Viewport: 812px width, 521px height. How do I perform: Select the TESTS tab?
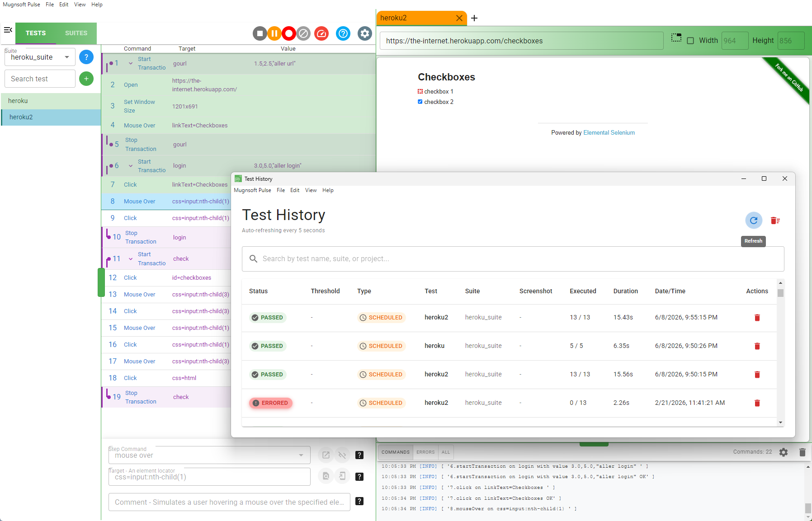coord(36,33)
